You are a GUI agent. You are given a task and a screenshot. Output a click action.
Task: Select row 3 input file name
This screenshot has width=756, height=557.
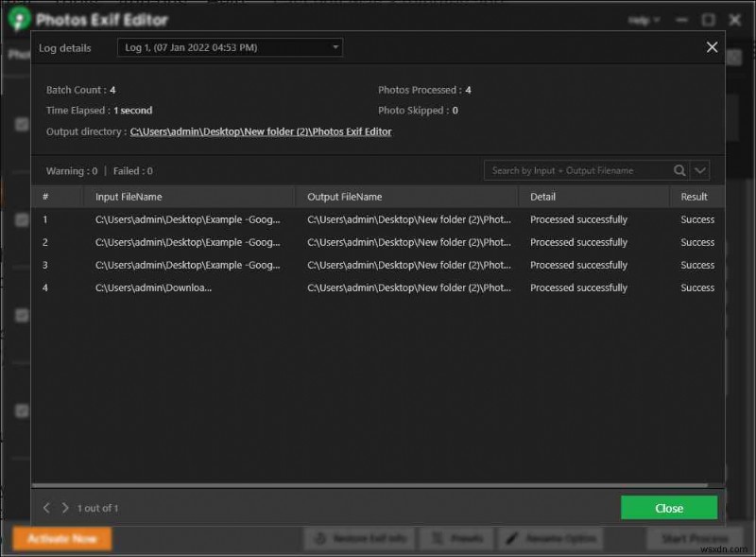187,265
